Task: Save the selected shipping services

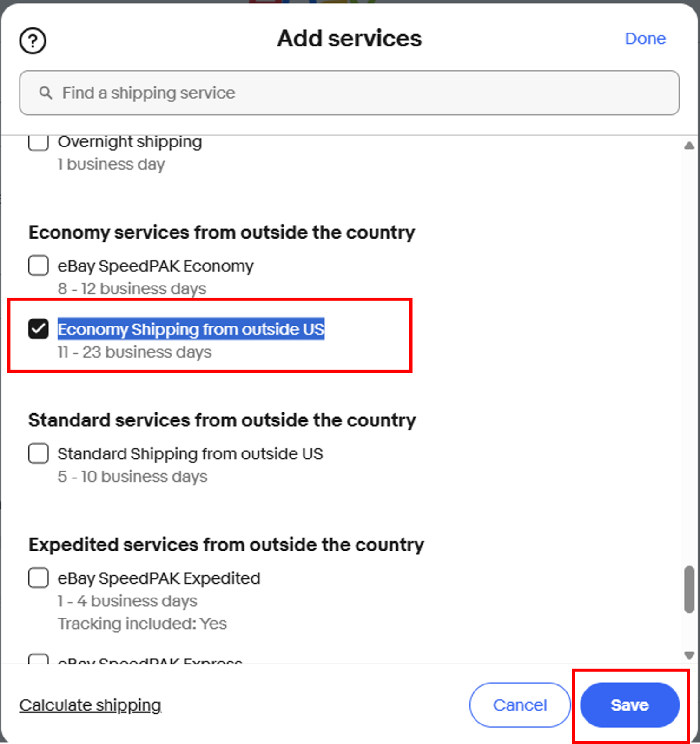Action: tap(630, 705)
